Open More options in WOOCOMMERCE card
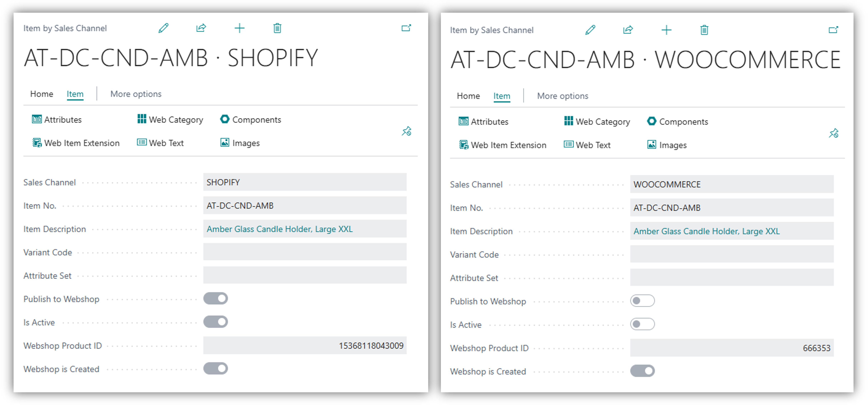The height and width of the screenshot is (405, 868). 563,96
